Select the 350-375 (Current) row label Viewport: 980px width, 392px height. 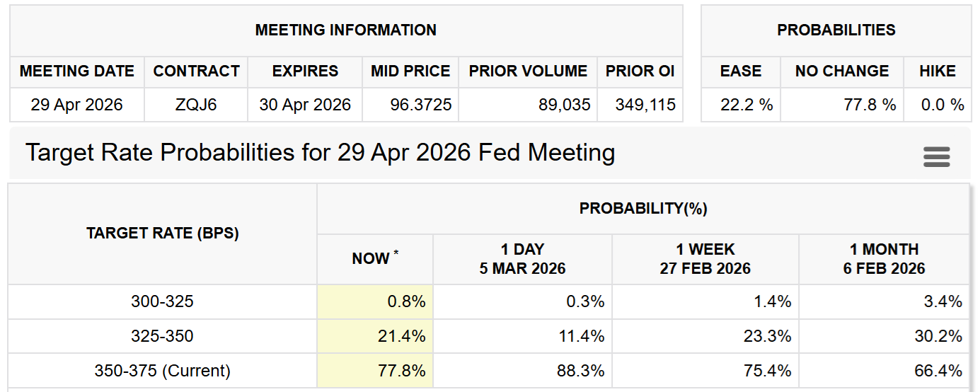(162, 371)
